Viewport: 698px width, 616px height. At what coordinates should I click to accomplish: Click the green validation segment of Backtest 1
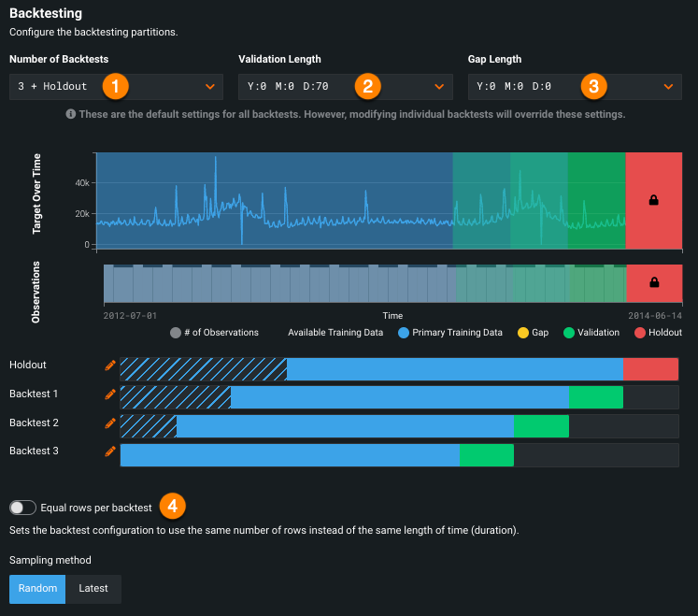(595, 397)
